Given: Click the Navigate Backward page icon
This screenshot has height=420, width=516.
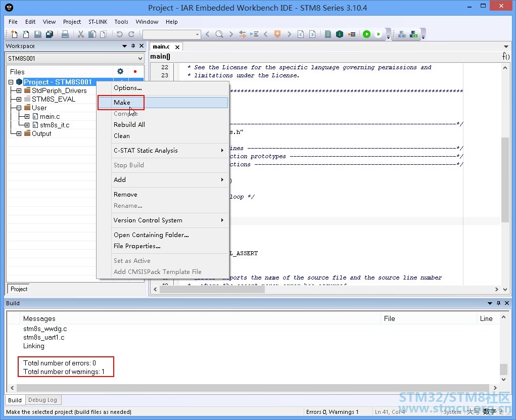Looking at the screenshot, I should (x=301, y=34).
